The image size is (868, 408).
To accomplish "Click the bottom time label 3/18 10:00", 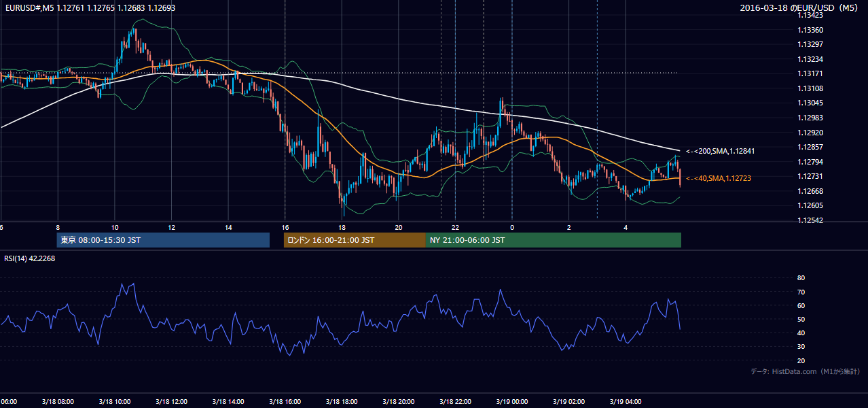I will click(115, 401).
